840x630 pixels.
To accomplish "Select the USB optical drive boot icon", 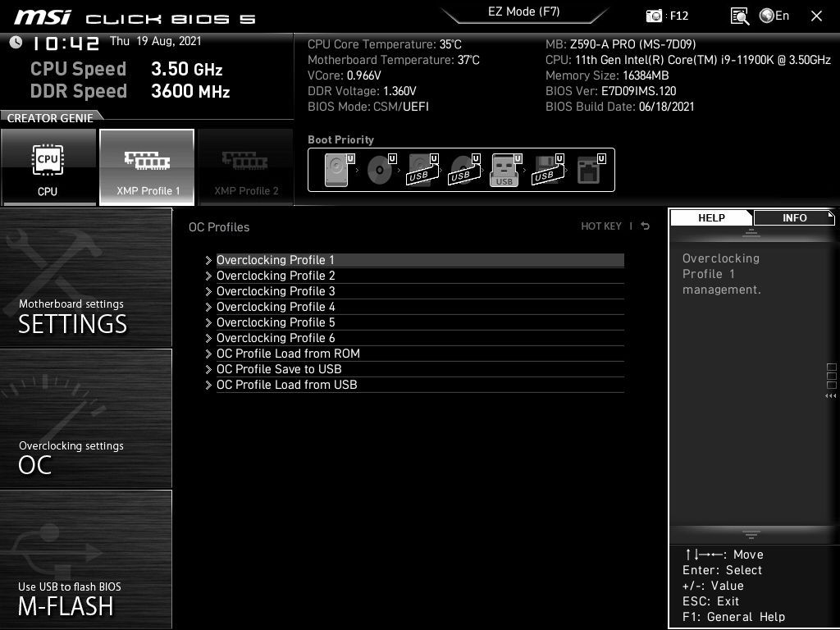I will [464, 170].
